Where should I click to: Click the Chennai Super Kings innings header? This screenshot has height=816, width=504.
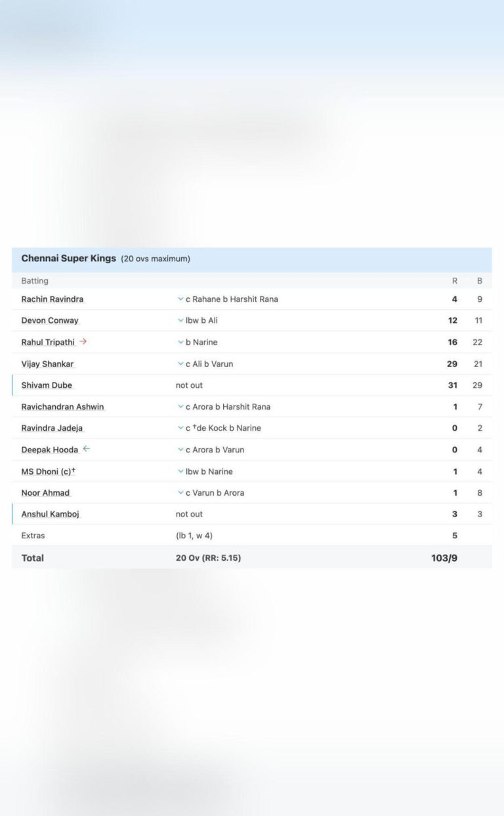tap(252, 259)
